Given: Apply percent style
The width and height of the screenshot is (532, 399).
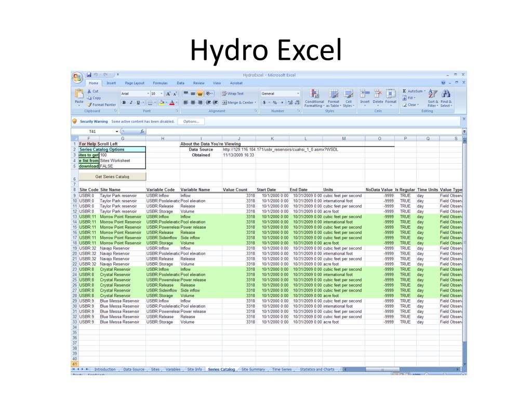Looking at the screenshot, I should (x=275, y=102).
